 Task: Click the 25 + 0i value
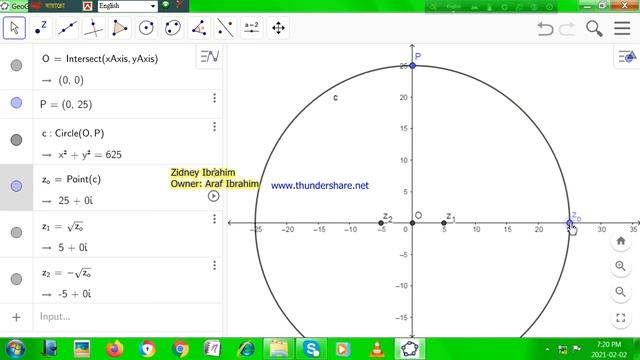pos(76,200)
